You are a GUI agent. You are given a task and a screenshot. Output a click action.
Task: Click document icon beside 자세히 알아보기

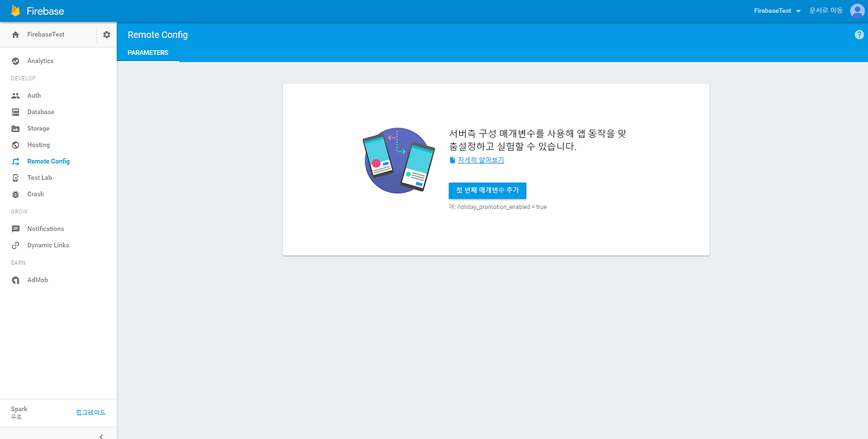coord(452,160)
